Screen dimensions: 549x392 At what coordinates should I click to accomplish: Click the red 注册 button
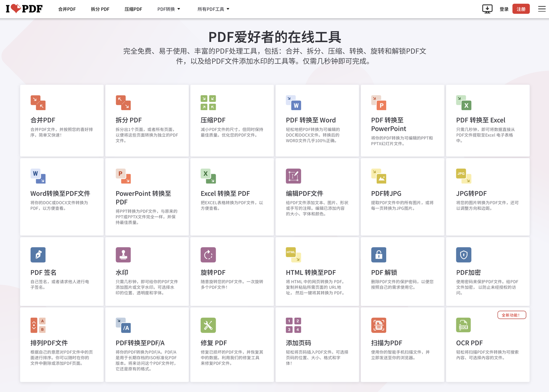521,9
